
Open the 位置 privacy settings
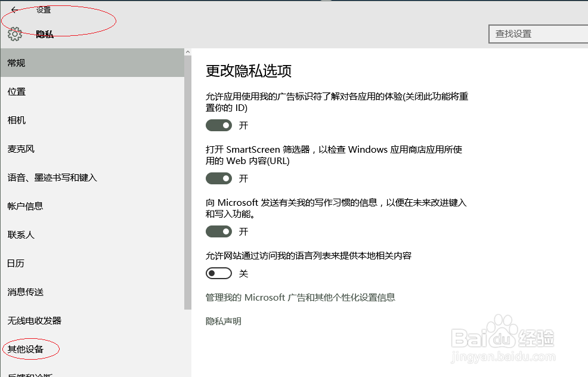(92, 91)
